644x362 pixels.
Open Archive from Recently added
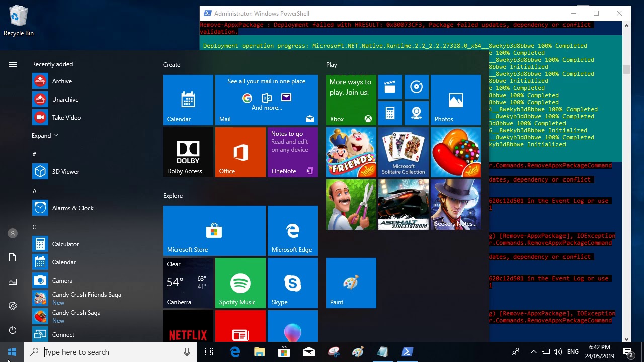coord(93,81)
